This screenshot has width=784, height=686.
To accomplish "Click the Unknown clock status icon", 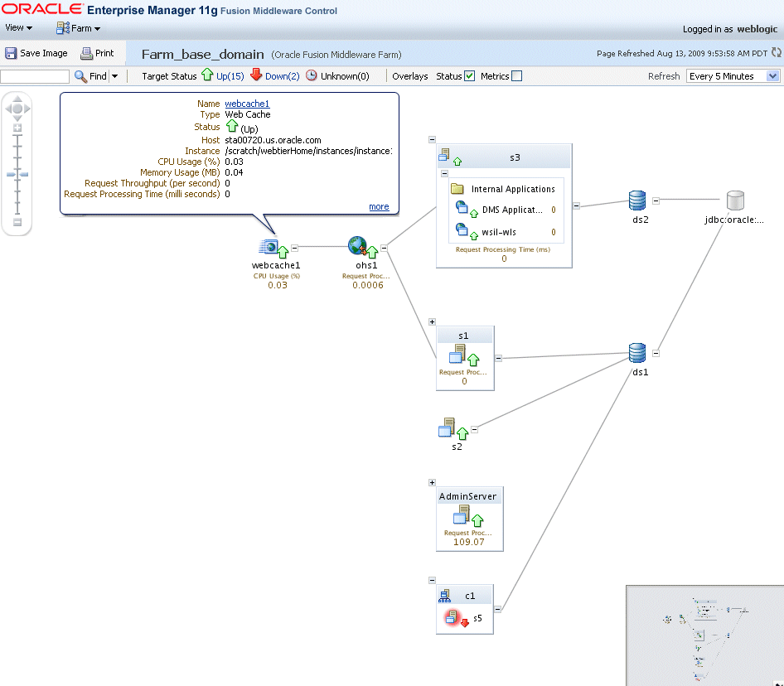I will [x=311, y=75].
